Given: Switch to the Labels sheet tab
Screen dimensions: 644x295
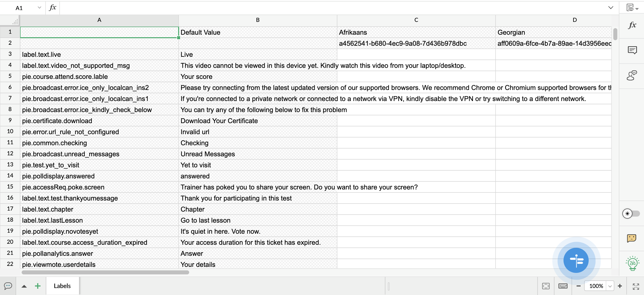Looking at the screenshot, I should 62,286.
